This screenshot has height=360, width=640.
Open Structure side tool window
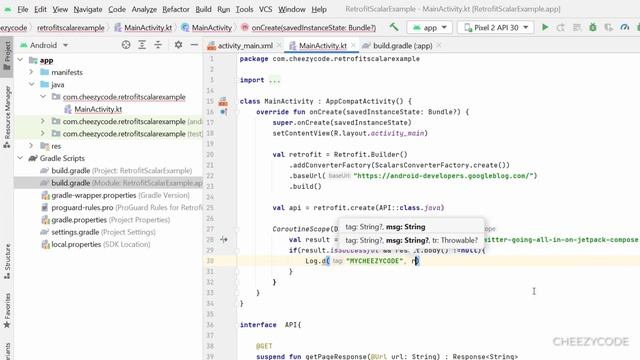coord(7,261)
